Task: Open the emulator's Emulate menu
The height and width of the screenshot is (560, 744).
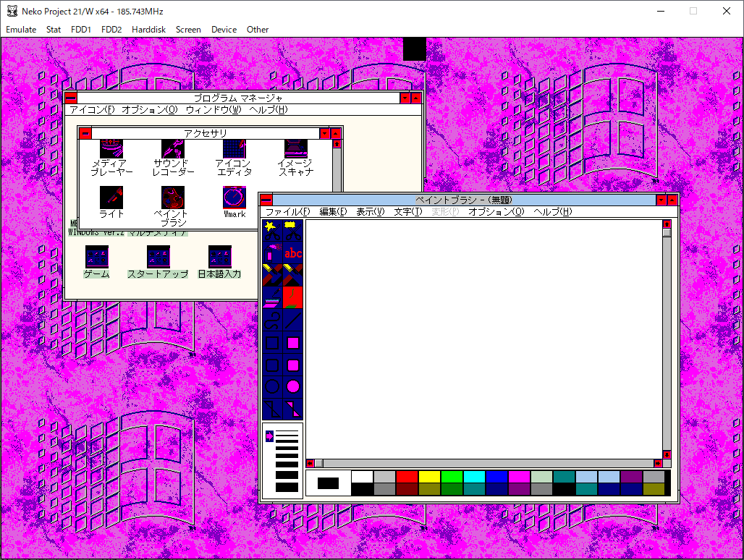Action: [21, 30]
